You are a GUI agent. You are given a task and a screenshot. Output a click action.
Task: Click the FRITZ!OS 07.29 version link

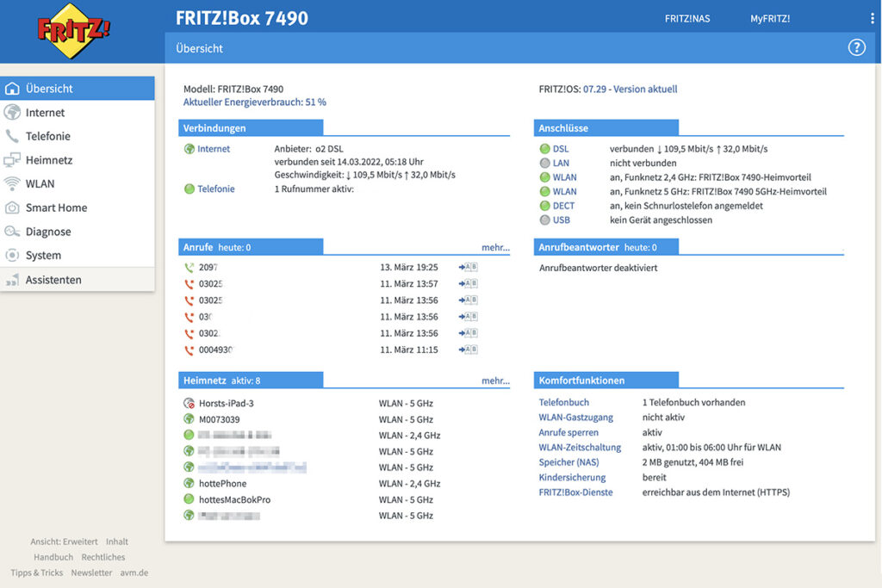click(594, 89)
